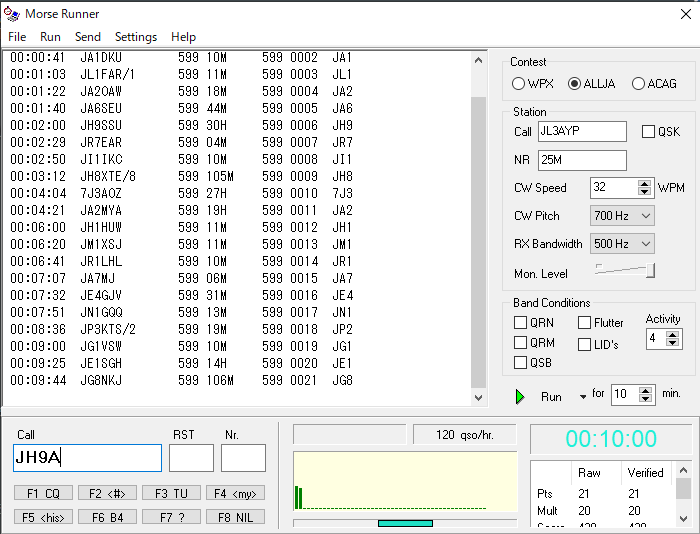
Task: Click score panel scrollbar up arrow
Action: click(x=683, y=471)
